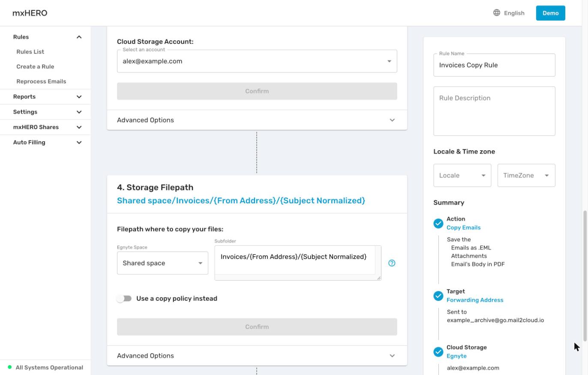
Task: Open the Egnyte summary link
Action: pyautogui.click(x=456, y=356)
